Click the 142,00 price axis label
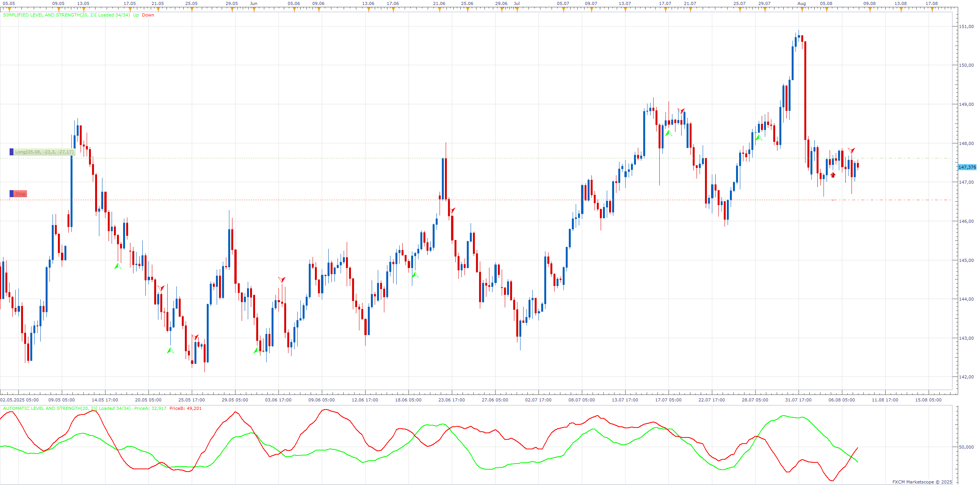This screenshot has height=485, width=980. 966,377
